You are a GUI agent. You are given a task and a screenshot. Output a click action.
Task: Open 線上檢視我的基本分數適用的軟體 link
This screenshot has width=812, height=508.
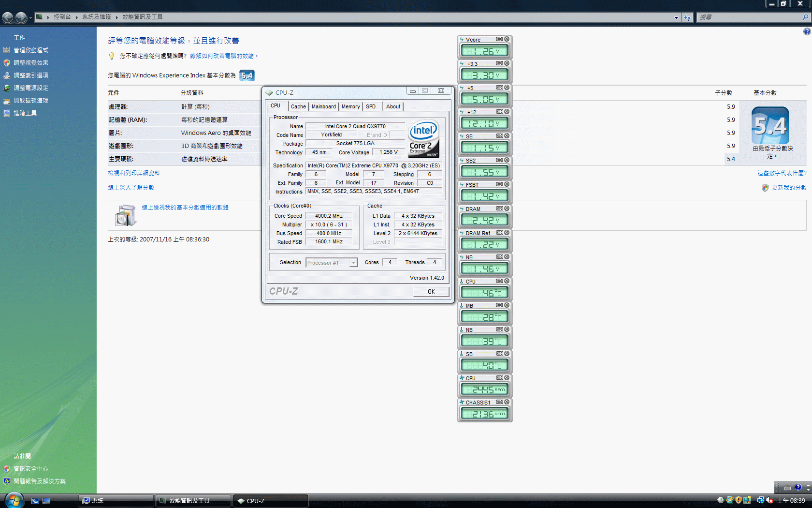click(x=185, y=208)
